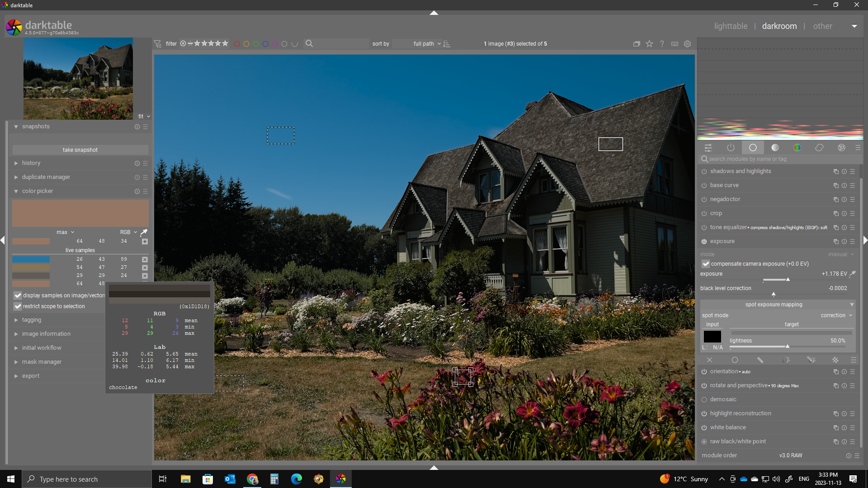Image resolution: width=868 pixels, height=488 pixels.
Task: Click the exposure slider picker icon
Action: (853, 274)
